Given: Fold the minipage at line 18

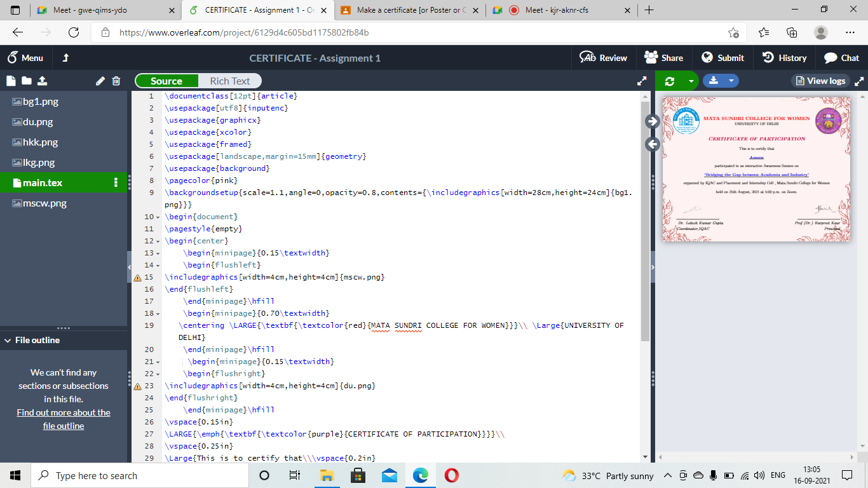Looking at the screenshot, I should 158,314.
